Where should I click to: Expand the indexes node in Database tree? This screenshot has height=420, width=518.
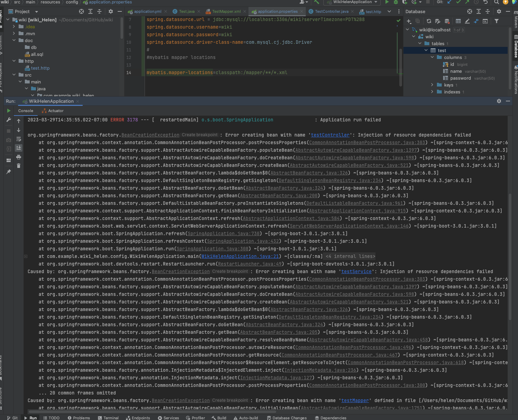coord(432,92)
